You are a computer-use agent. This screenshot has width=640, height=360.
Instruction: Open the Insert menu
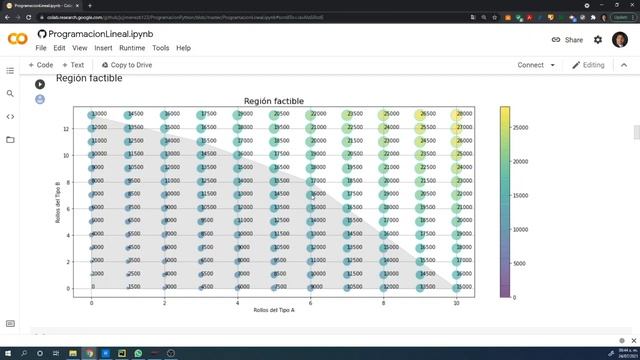[103, 48]
